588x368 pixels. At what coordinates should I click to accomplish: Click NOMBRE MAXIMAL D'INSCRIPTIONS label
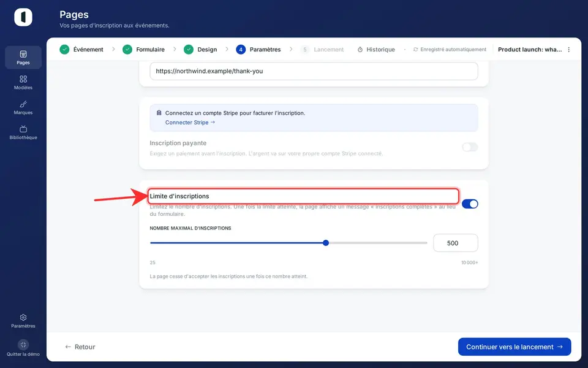[190, 228]
